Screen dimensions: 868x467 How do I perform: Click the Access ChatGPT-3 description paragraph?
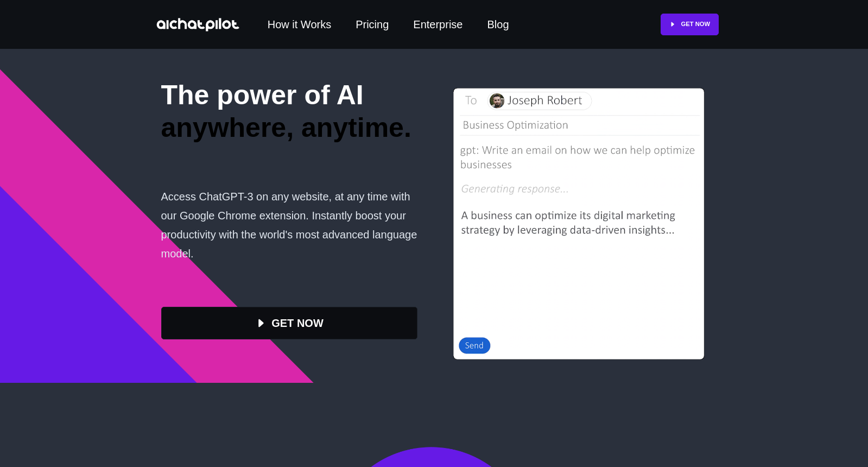coord(289,225)
